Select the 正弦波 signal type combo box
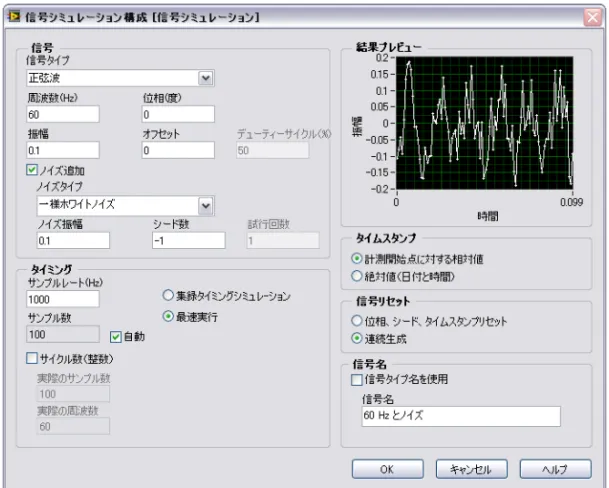 [x=120, y=78]
